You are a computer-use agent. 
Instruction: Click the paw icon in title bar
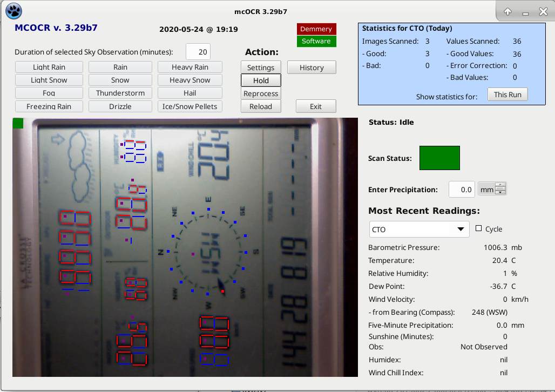pyautogui.click(x=13, y=11)
